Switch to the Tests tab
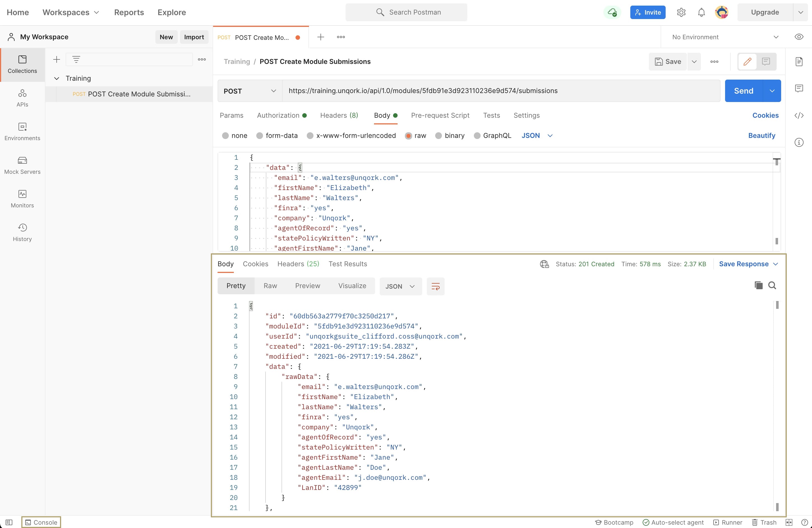This screenshot has height=528, width=812. (x=491, y=115)
